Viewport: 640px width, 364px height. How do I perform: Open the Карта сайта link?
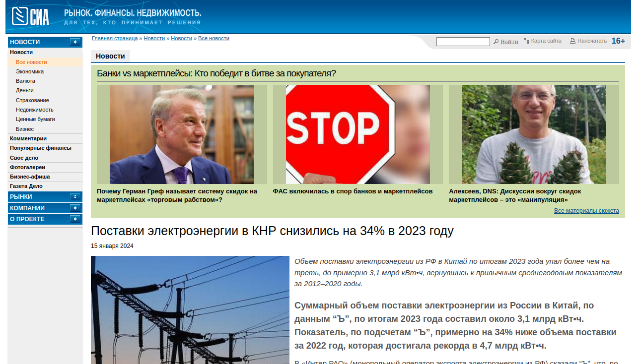[x=546, y=41]
